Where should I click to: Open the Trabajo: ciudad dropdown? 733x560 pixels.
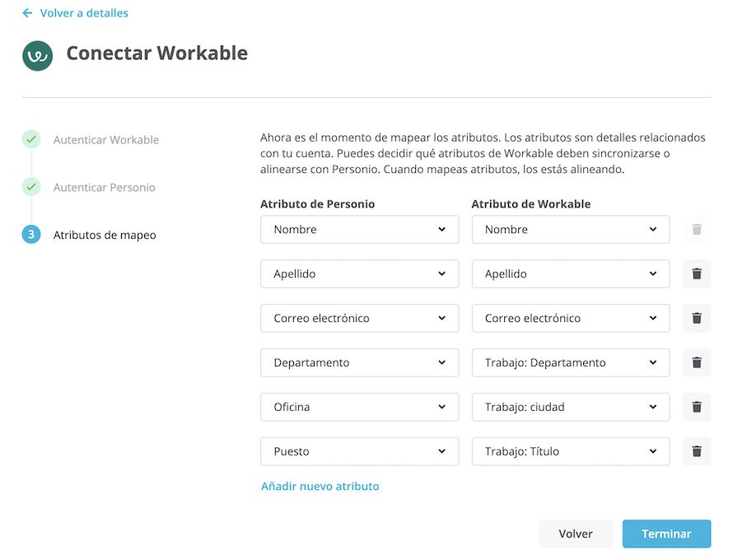(x=571, y=407)
